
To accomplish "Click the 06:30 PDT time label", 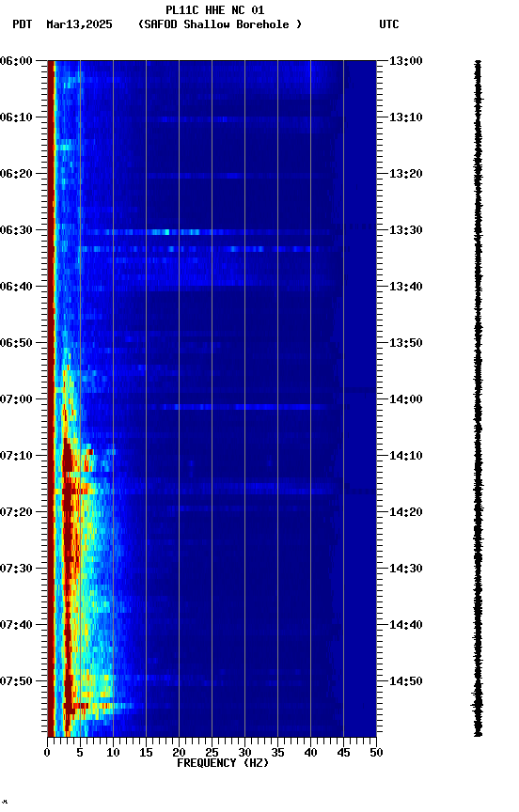I will [16, 230].
